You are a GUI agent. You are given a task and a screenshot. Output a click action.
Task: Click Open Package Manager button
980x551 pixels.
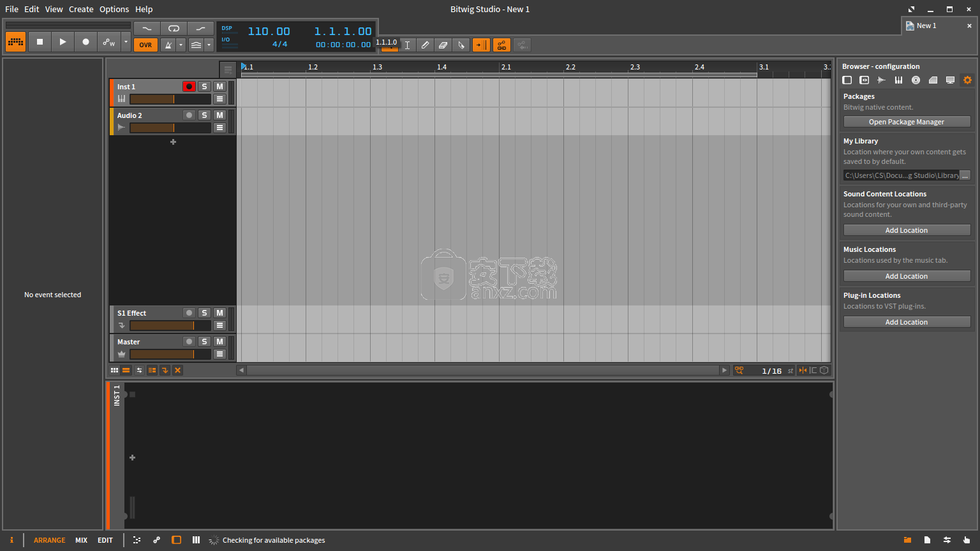click(x=907, y=122)
